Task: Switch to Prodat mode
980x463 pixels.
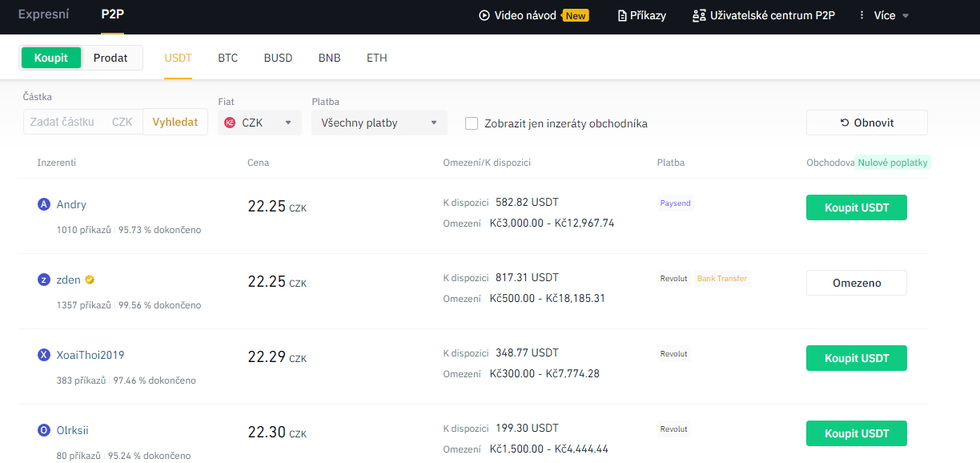Action: point(110,58)
